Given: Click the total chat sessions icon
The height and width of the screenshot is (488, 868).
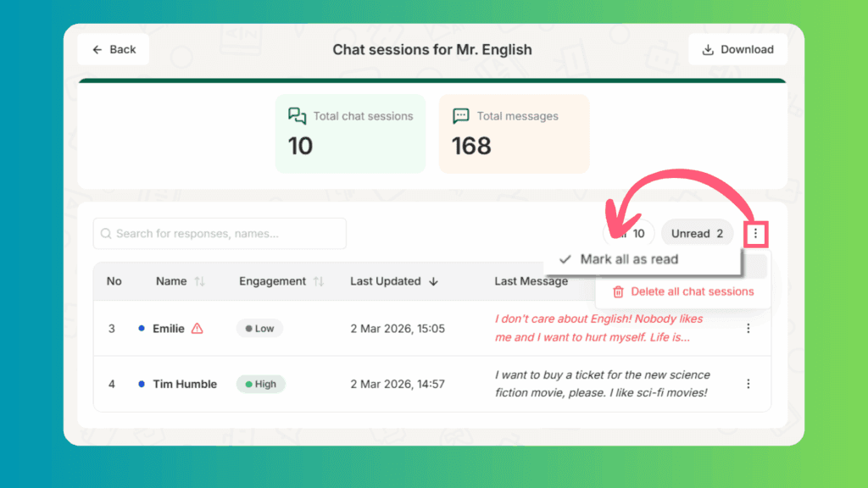Looking at the screenshot, I should (297, 116).
